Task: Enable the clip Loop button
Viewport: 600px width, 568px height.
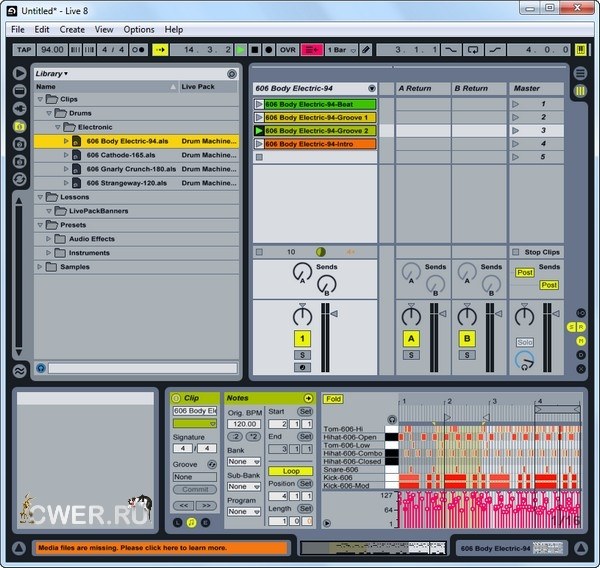Action: coord(291,471)
